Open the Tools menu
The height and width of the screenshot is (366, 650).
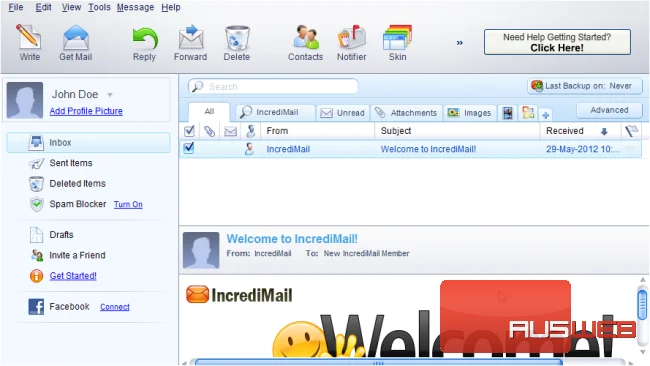click(99, 7)
